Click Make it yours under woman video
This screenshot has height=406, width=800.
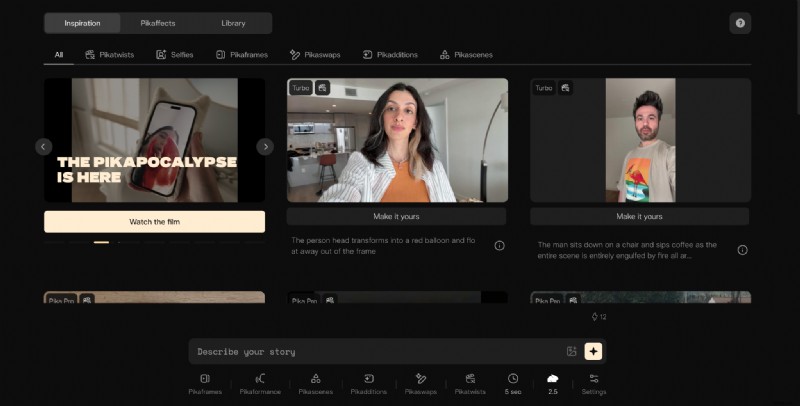click(396, 216)
